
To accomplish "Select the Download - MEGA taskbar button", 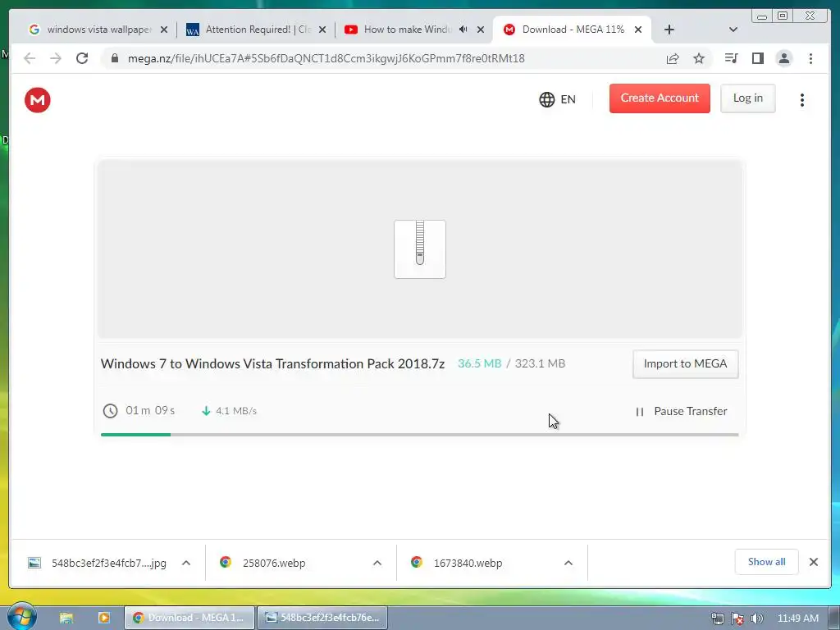I will (x=189, y=618).
